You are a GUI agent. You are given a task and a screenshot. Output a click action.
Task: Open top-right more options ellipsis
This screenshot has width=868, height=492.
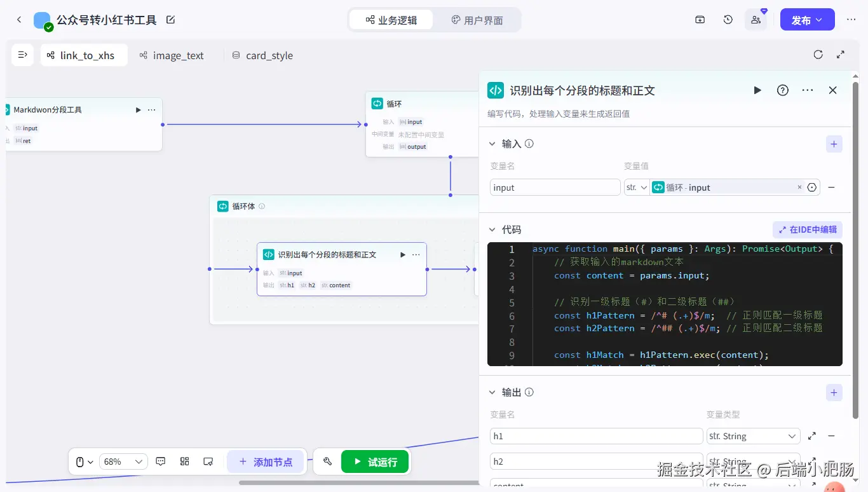click(x=851, y=20)
